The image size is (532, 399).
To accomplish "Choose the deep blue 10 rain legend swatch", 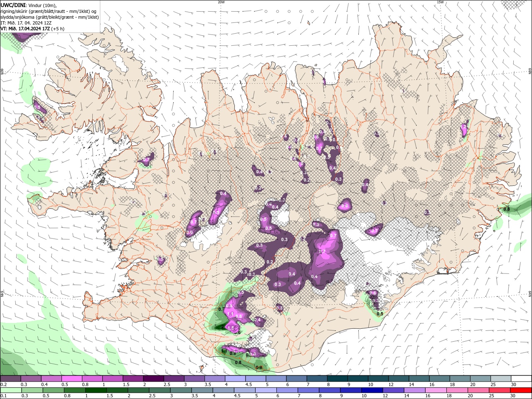I will point(372,390).
